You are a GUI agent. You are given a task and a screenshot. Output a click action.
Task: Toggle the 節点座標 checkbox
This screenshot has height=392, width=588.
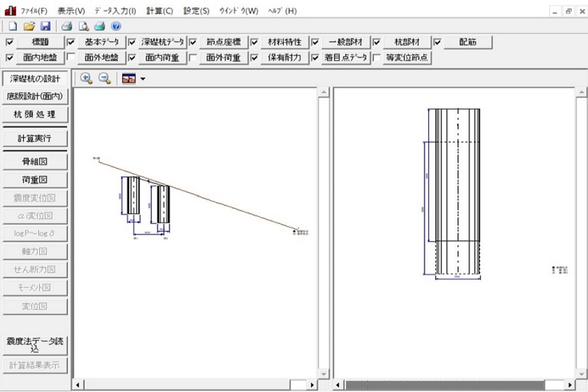[193, 42]
